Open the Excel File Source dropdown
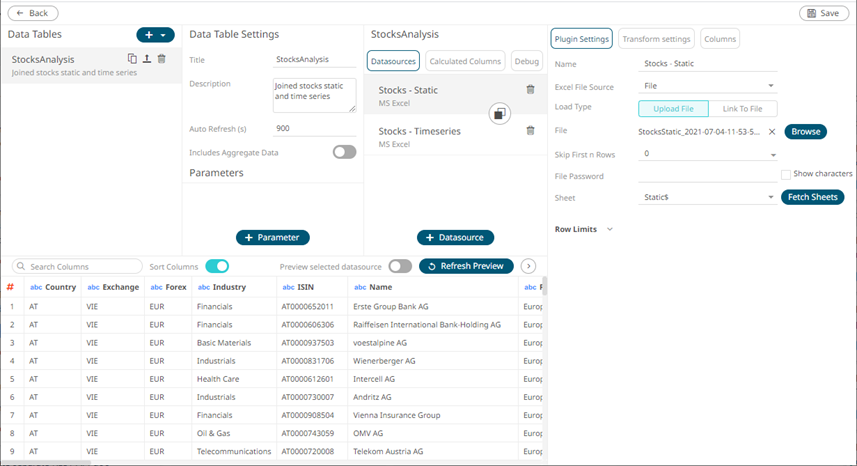The width and height of the screenshot is (857, 466). [x=709, y=86]
